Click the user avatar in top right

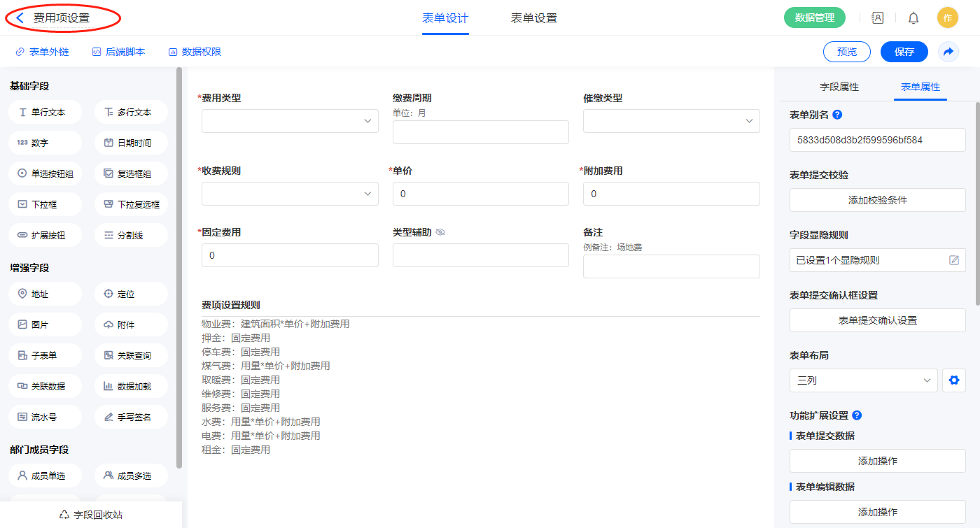tap(947, 18)
